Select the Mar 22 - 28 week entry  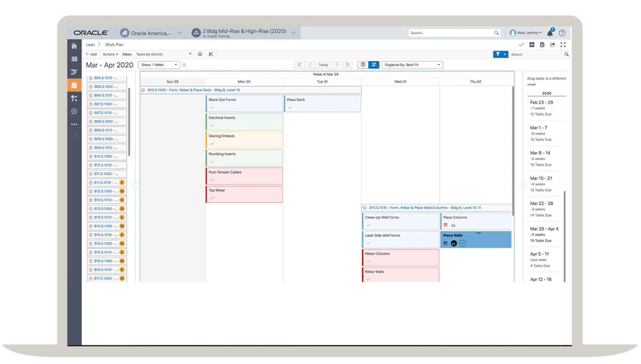(x=541, y=209)
